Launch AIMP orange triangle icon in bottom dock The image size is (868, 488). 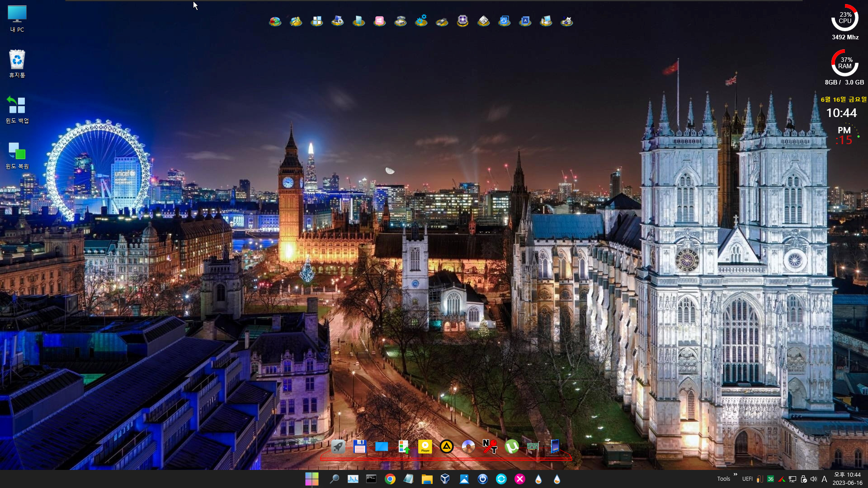[x=447, y=446]
